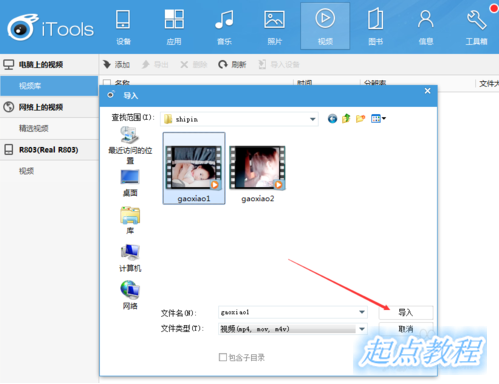The width and height of the screenshot is (499, 384).
Task: Tick the select-all checkbox beside 名称
Action: [107, 82]
